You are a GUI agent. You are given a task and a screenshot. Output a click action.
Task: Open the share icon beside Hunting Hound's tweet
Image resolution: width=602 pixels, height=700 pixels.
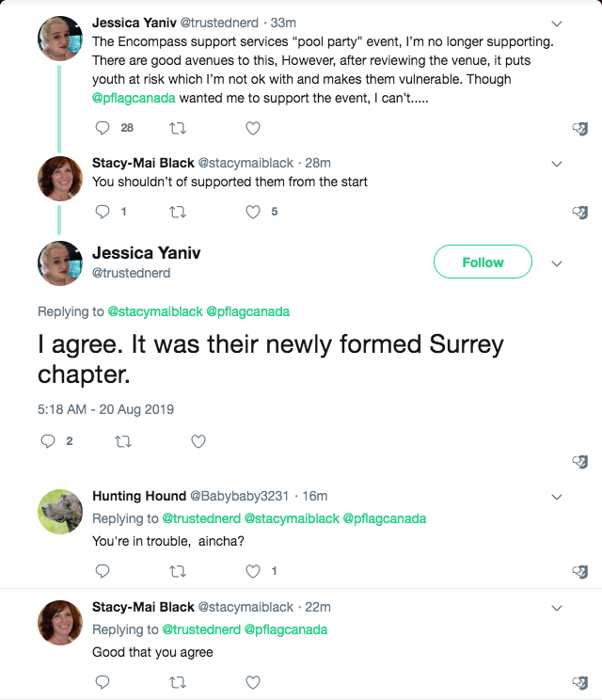[x=580, y=572]
